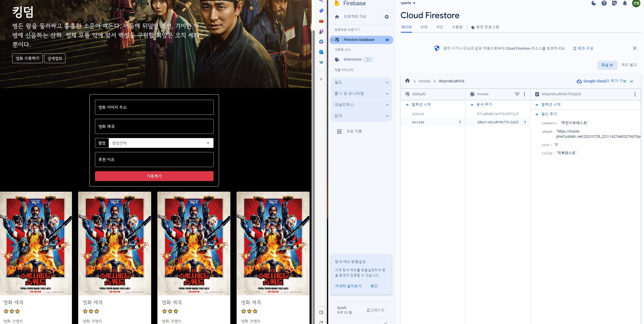Expand the 참여 category
644x324 pixels.
[x=361, y=116]
